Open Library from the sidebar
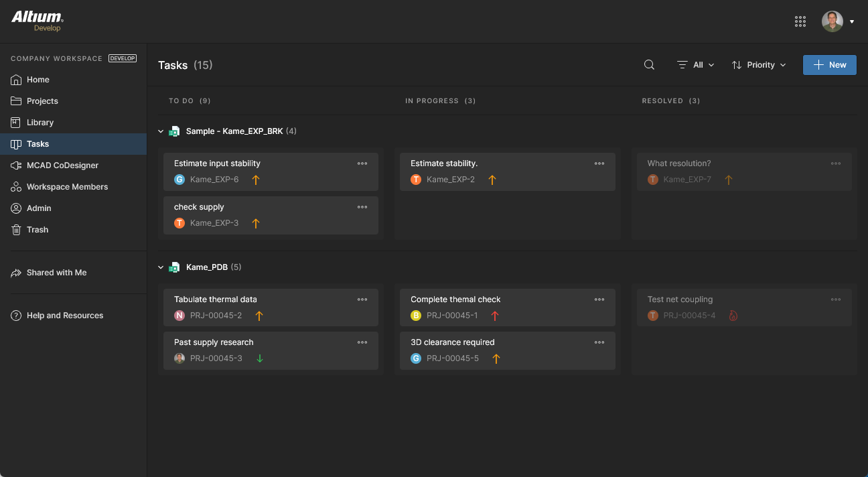 pos(40,123)
